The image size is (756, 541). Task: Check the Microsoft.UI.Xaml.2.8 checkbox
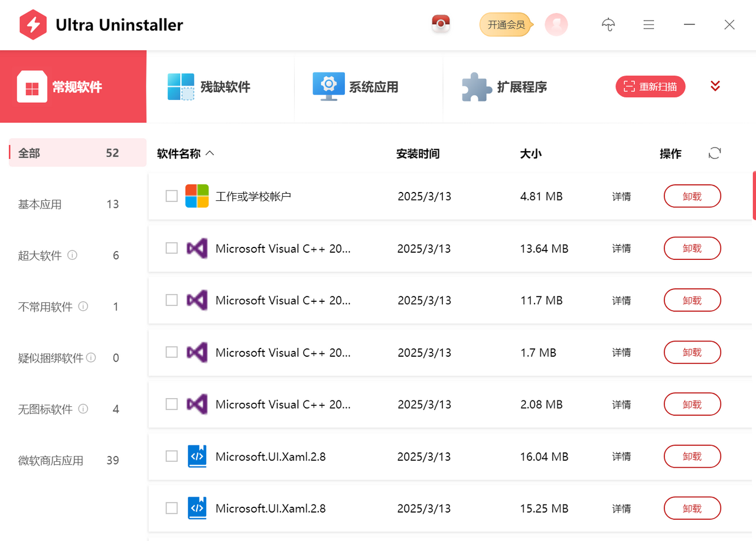pos(171,456)
